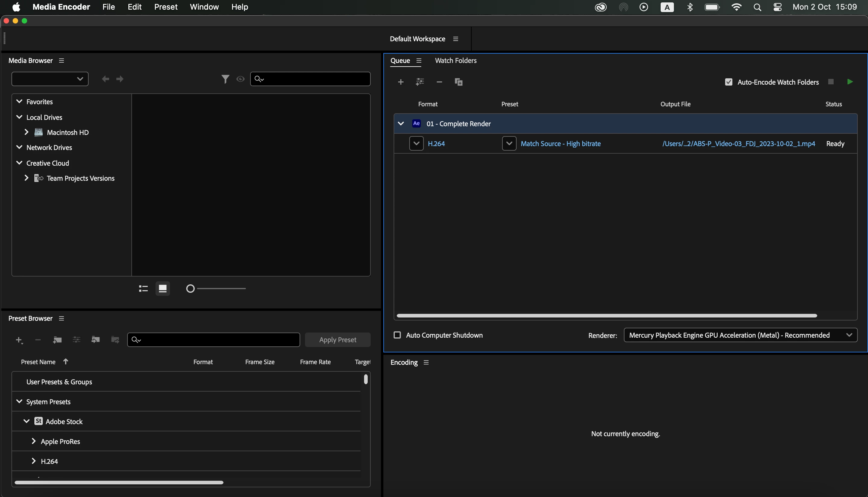Click the Duplicate icon in Queue toolbar
The width and height of the screenshot is (868, 497).
click(458, 82)
